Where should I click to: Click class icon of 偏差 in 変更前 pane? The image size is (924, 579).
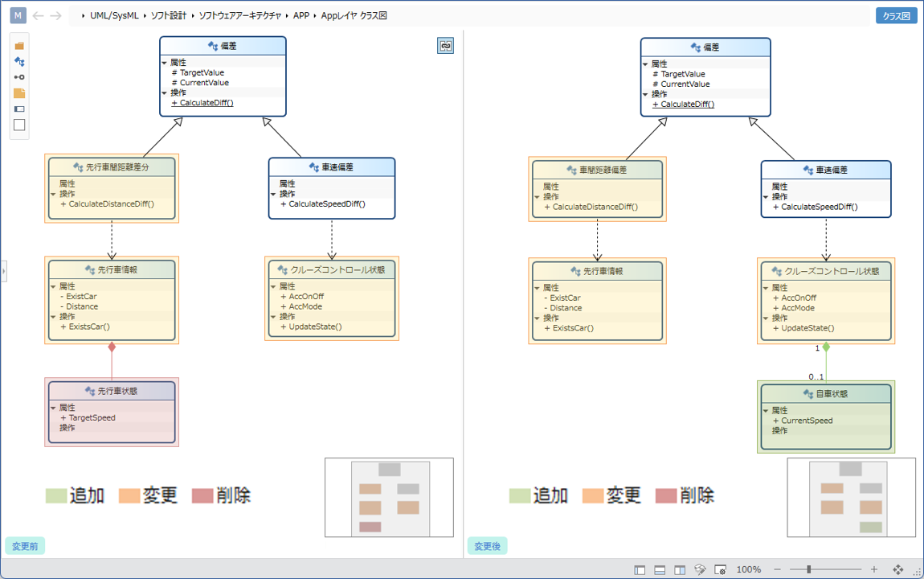(x=213, y=46)
